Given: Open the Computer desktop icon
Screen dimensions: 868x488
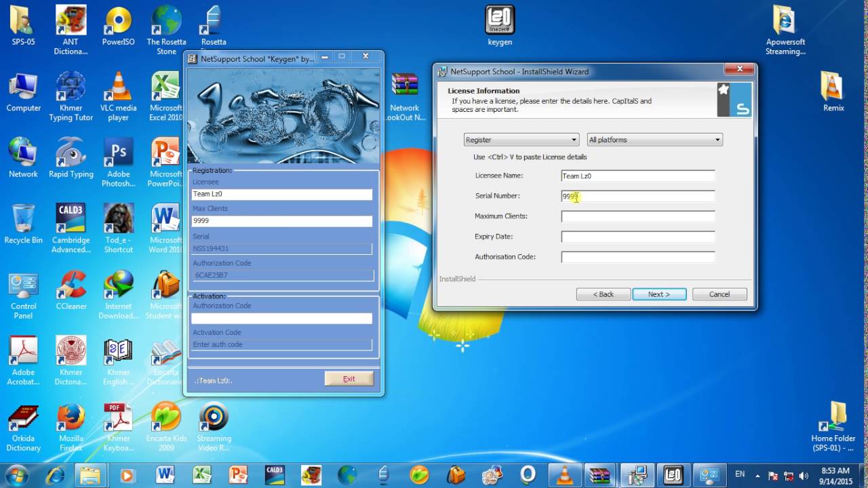Looking at the screenshot, I should [23, 92].
